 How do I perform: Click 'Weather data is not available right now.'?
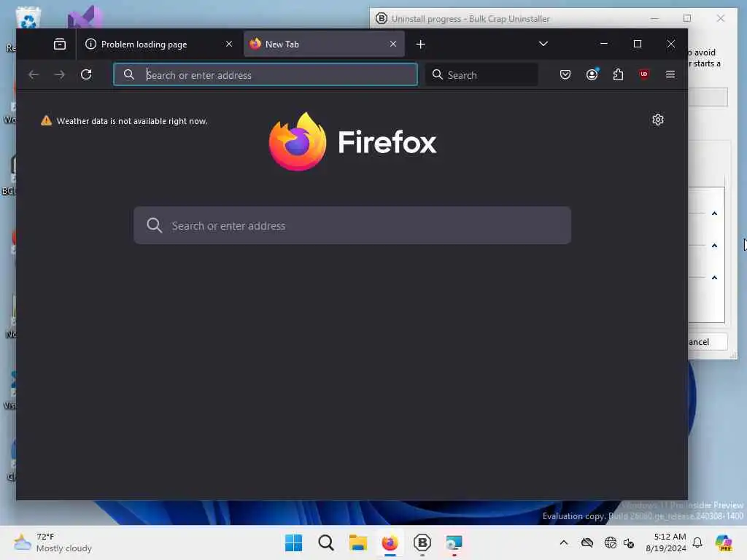click(133, 121)
